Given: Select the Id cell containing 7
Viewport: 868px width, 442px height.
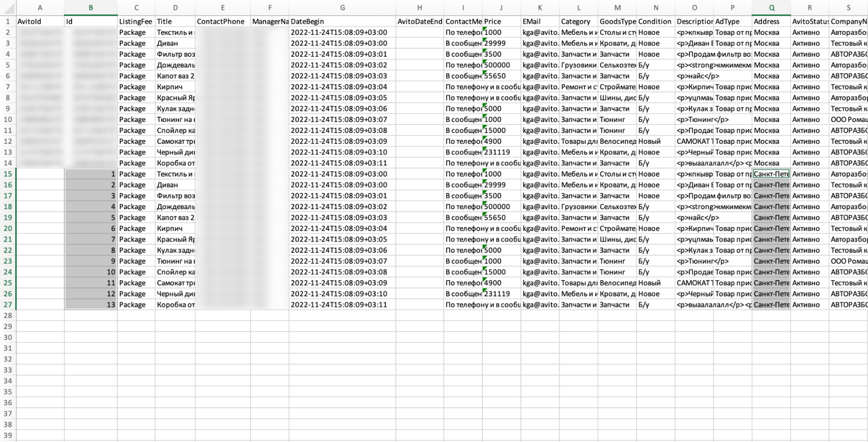Looking at the screenshot, I should 91,239.
